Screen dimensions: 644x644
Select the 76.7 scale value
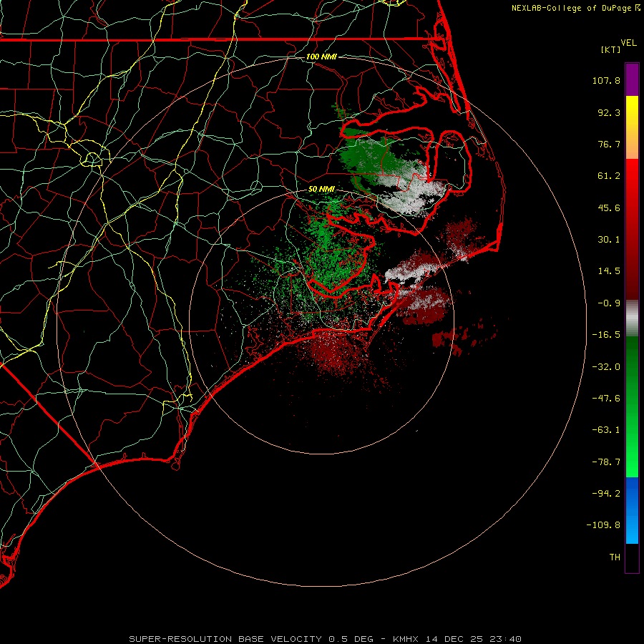(609, 144)
